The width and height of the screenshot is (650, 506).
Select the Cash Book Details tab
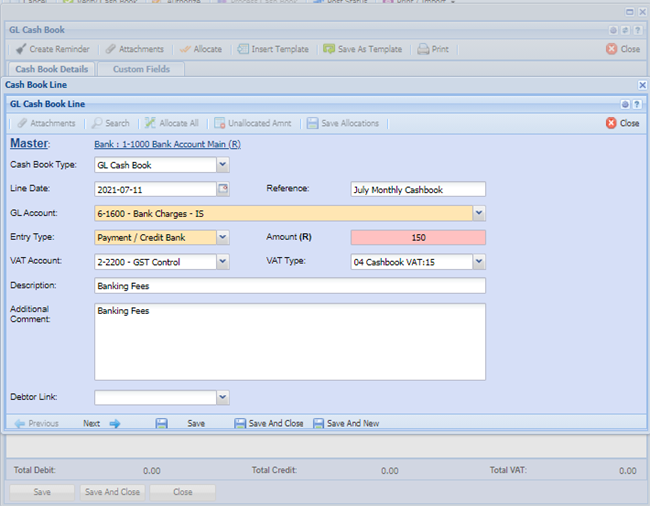click(x=51, y=69)
